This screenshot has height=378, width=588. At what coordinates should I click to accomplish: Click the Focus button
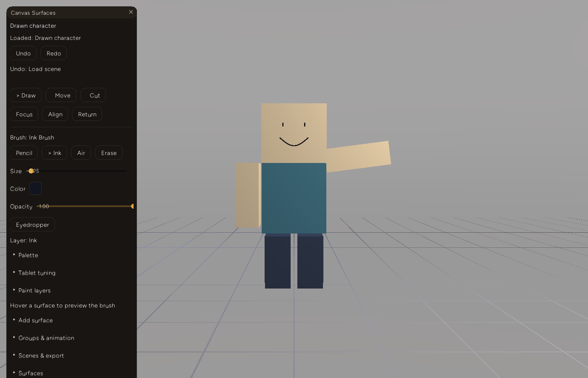(x=24, y=114)
